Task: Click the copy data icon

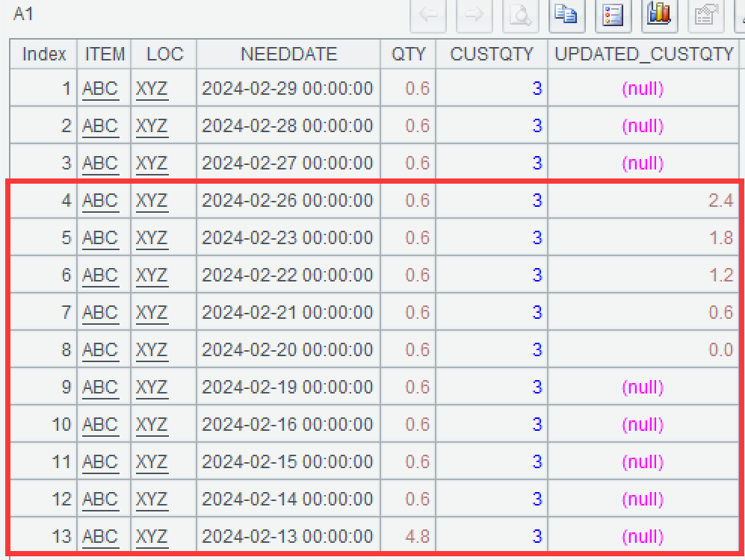Action: 567,16
